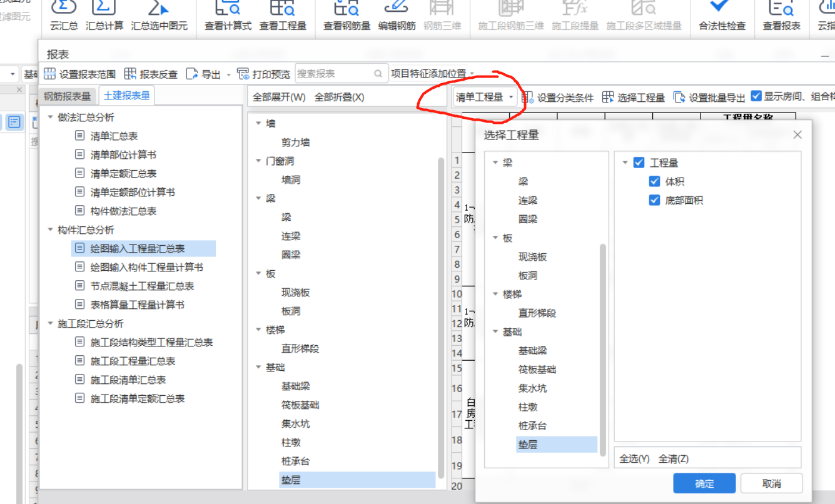Open 清单工程量 dropdown
The width and height of the screenshot is (835, 504).
coord(485,97)
